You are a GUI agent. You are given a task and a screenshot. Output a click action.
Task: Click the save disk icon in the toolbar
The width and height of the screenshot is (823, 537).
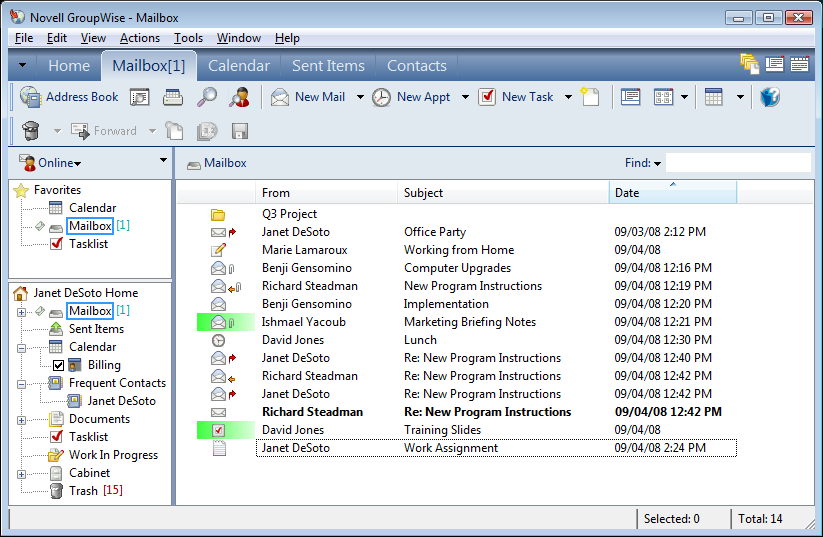pyautogui.click(x=240, y=131)
